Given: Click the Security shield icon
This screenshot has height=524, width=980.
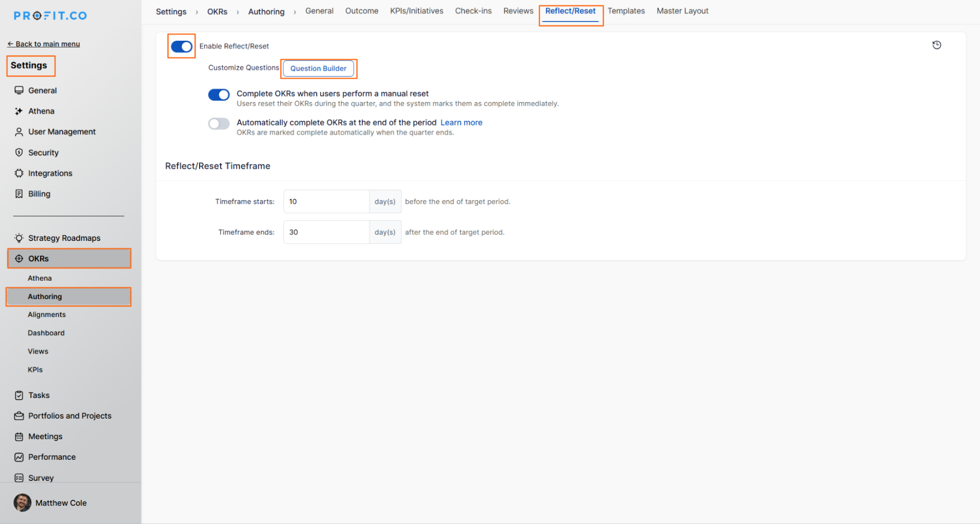Looking at the screenshot, I should (x=19, y=153).
